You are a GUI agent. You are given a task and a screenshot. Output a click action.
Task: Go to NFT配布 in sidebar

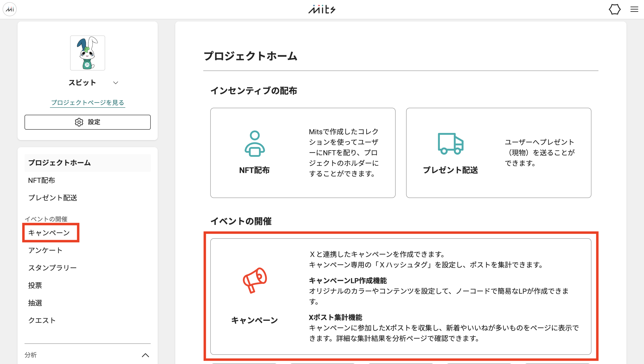coord(41,180)
